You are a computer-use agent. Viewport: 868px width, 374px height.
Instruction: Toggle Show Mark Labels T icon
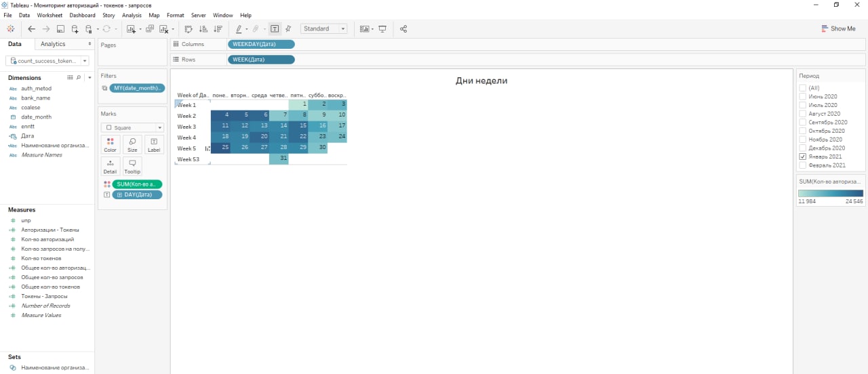point(275,29)
